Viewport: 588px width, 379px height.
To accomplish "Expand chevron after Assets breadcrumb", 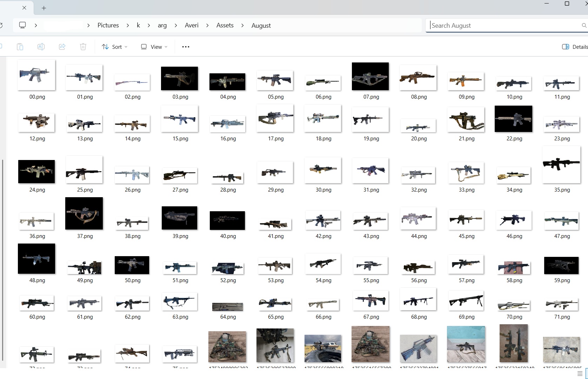I will click(x=242, y=25).
